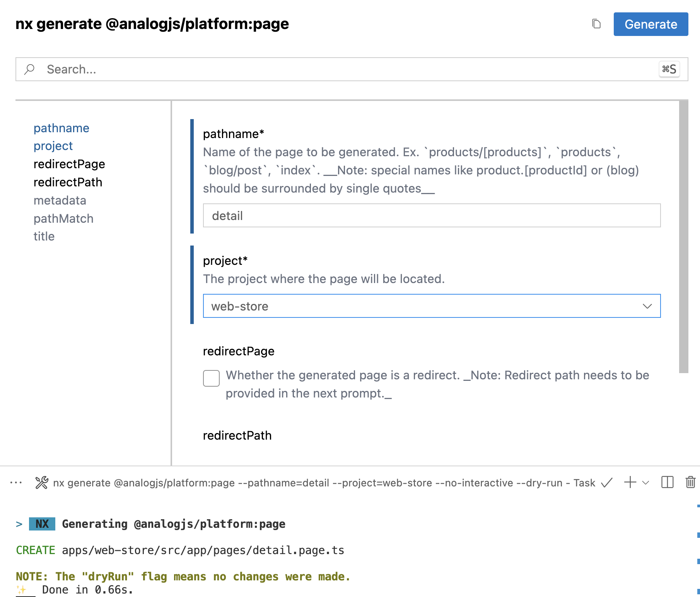Jump to redirectPath option in sidebar
Image resolution: width=700 pixels, height=597 pixels.
[68, 182]
